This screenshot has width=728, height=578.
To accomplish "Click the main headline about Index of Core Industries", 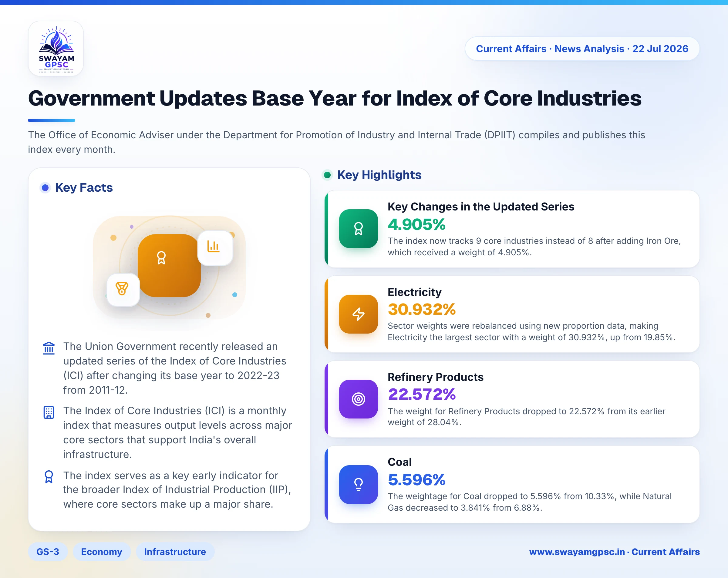I will 335,98.
